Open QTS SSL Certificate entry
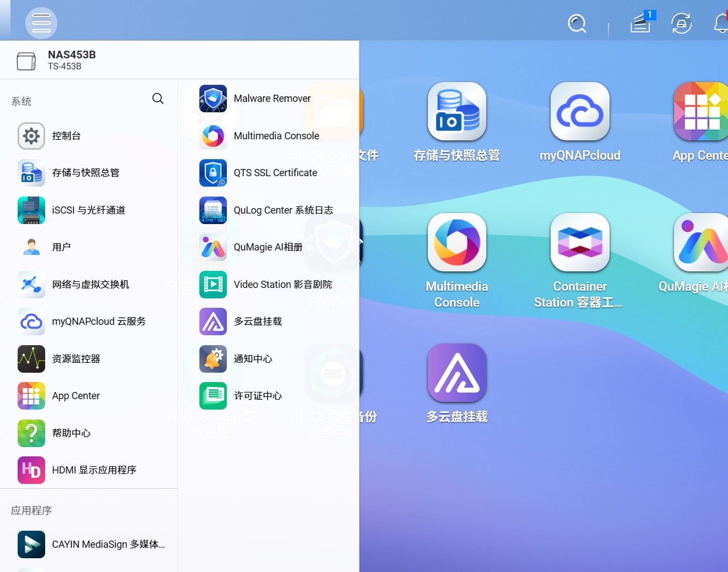 click(x=268, y=173)
